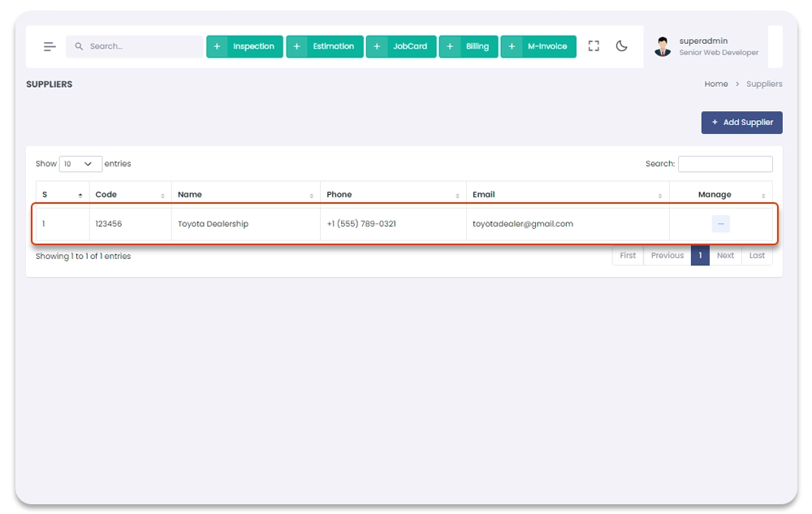812x514 pixels.
Task: Click the plus icon on JobCard
Action: (x=377, y=47)
